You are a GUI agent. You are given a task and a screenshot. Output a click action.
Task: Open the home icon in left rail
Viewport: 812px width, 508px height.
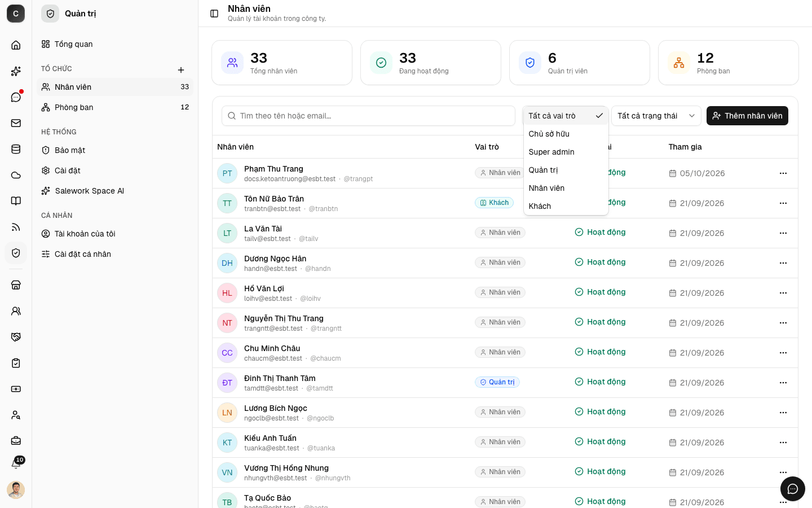pyautogui.click(x=16, y=45)
